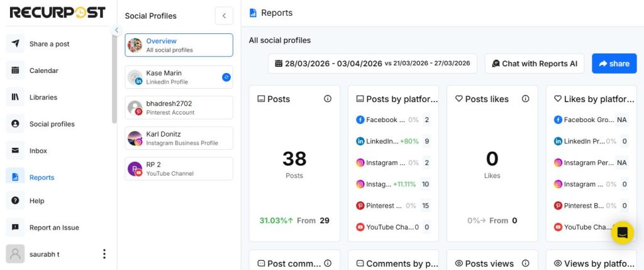Click the Report an Issue icon

click(15, 227)
